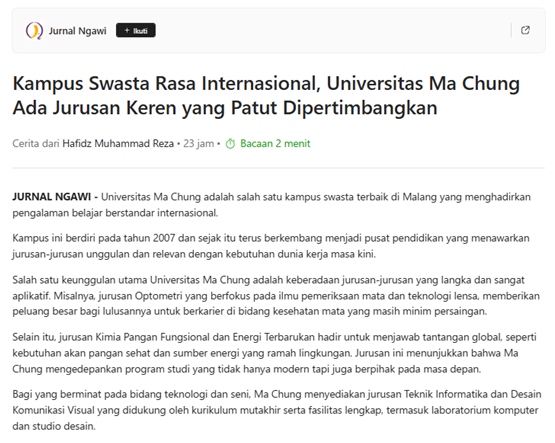Click paragraph starting Universitas Ma Chung adalah
The height and width of the screenshot is (443, 555).
[271, 205]
